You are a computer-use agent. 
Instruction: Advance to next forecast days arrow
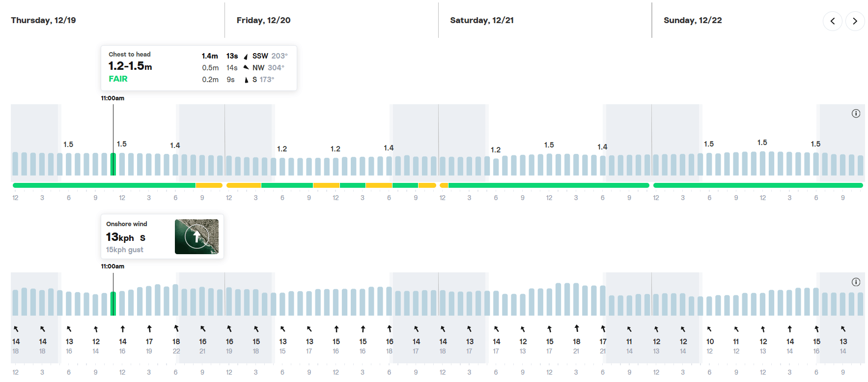[x=855, y=21]
